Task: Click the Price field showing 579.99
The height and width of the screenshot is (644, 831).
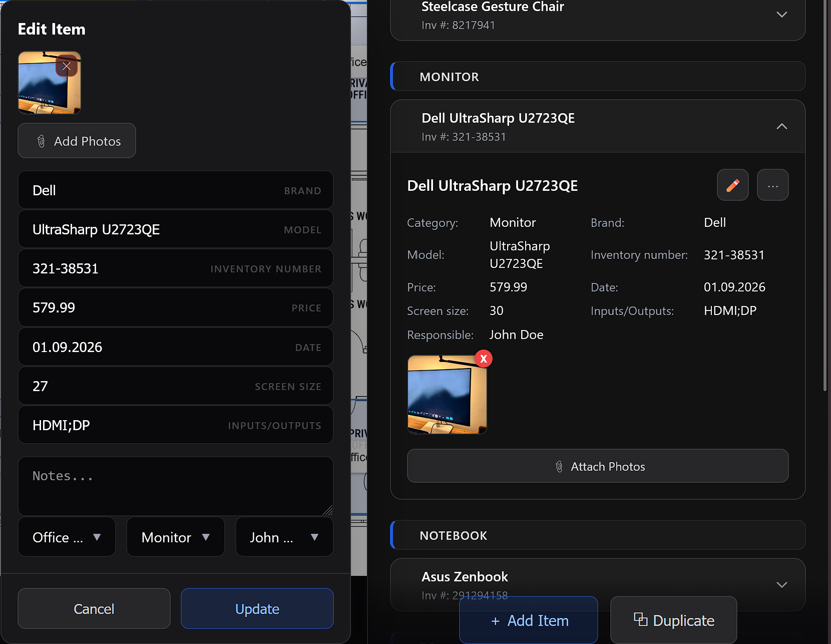Action: click(176, 307)
